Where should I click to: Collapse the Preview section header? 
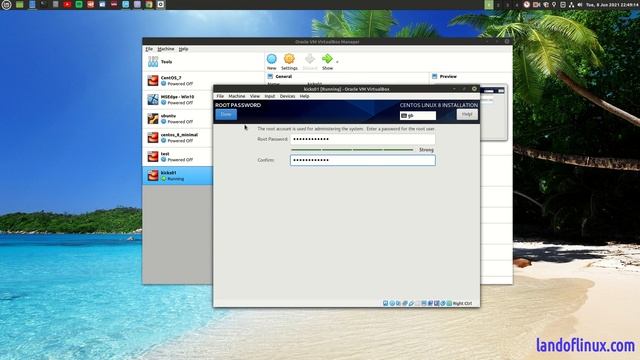click(x=448, y=76)
